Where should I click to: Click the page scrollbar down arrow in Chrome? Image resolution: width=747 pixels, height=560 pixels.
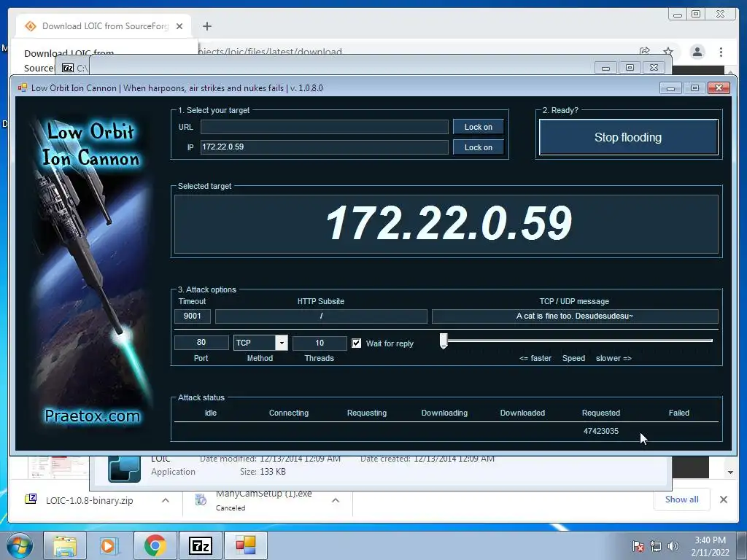pyautogui.click(x=731, y=472)
